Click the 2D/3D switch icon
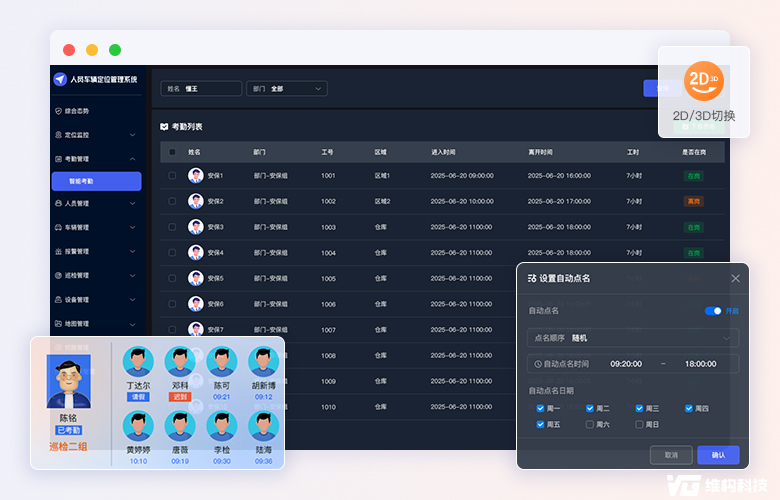 click(703, 80)
